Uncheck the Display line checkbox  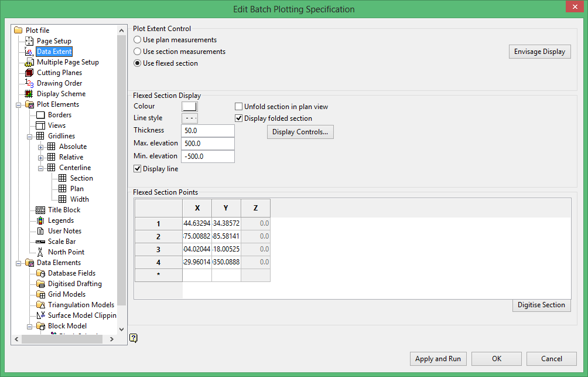coord(138,169)
